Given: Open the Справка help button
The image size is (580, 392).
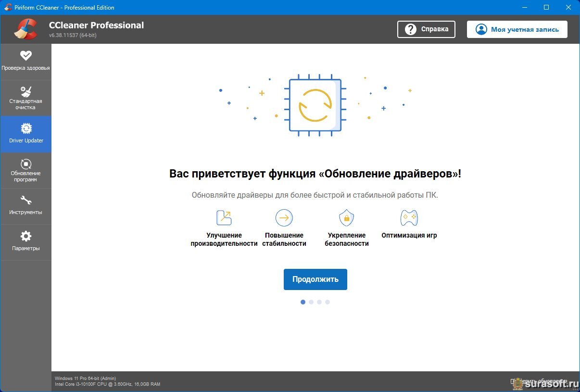Looking at the screenshot, I should coord(426,29).
